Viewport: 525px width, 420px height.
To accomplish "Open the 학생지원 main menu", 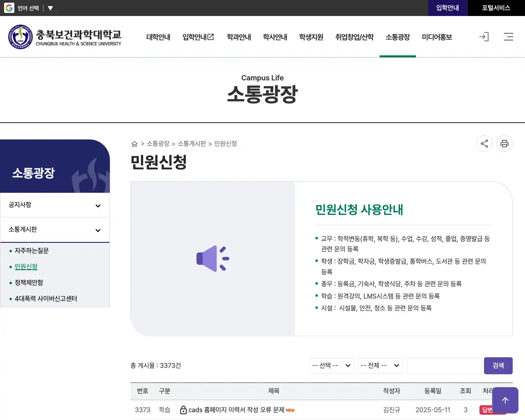I will pos(311,37).
